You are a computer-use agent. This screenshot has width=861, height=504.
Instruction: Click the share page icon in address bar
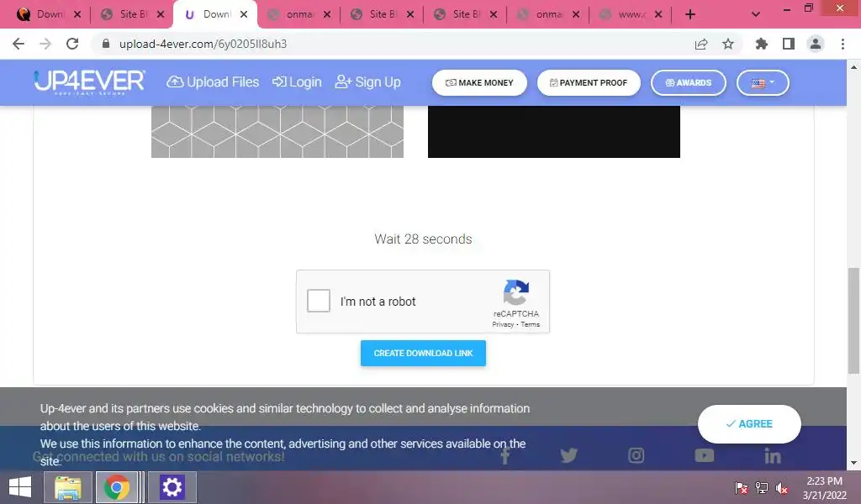[x=701, y=44]
